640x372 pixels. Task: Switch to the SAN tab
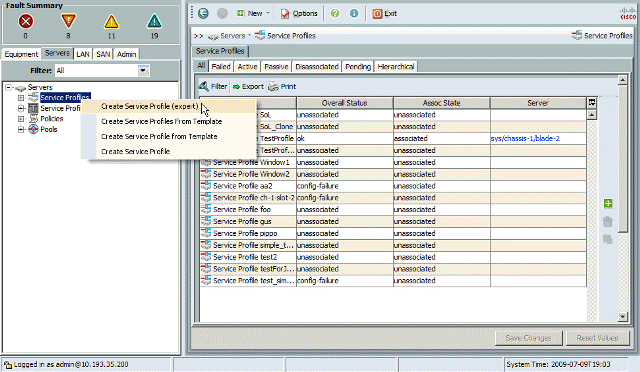click(103, 54)
